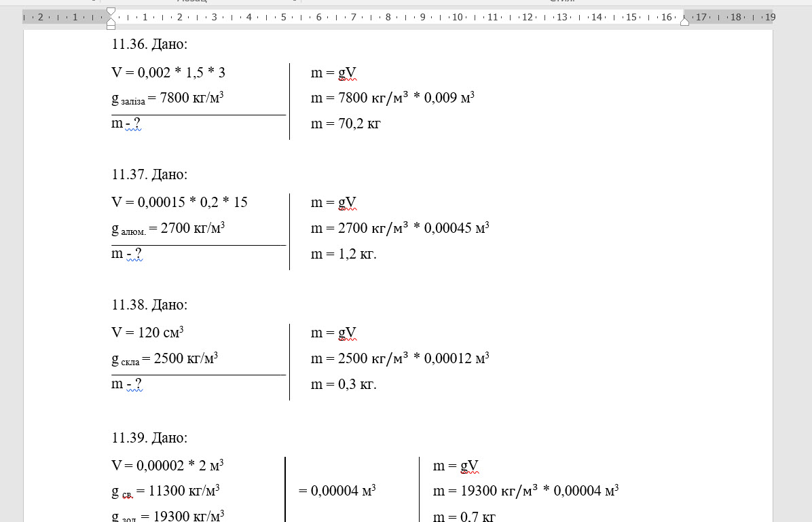This screenshot has width=812, height=522.
Task: Place cursor in heading '11.39. Дано:'
Action: coord(149,438)
